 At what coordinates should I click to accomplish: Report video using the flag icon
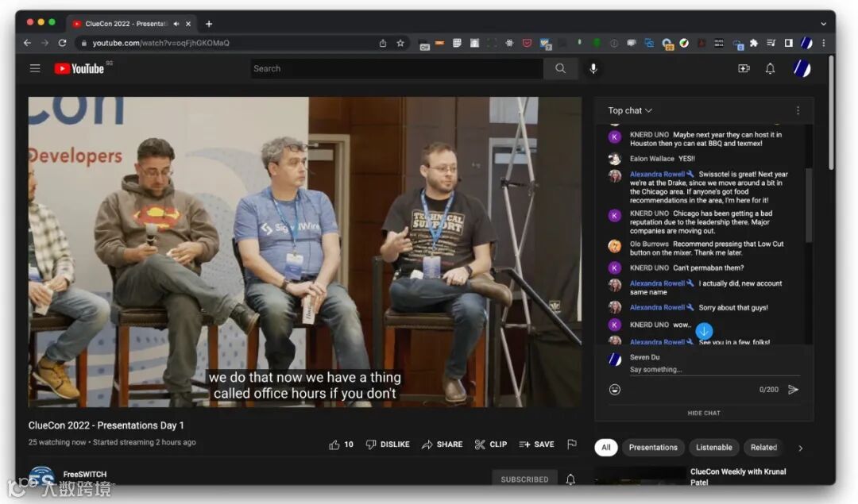click(x=572, y=444)
